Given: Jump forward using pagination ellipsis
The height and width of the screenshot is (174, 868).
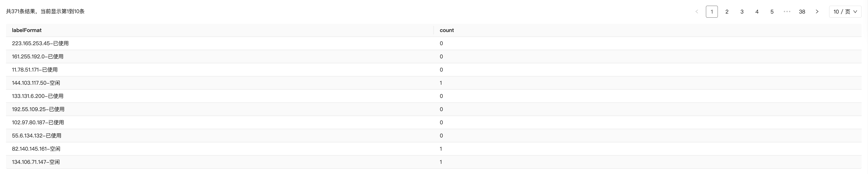Looking at the screenshot, I should pos(787,11).
